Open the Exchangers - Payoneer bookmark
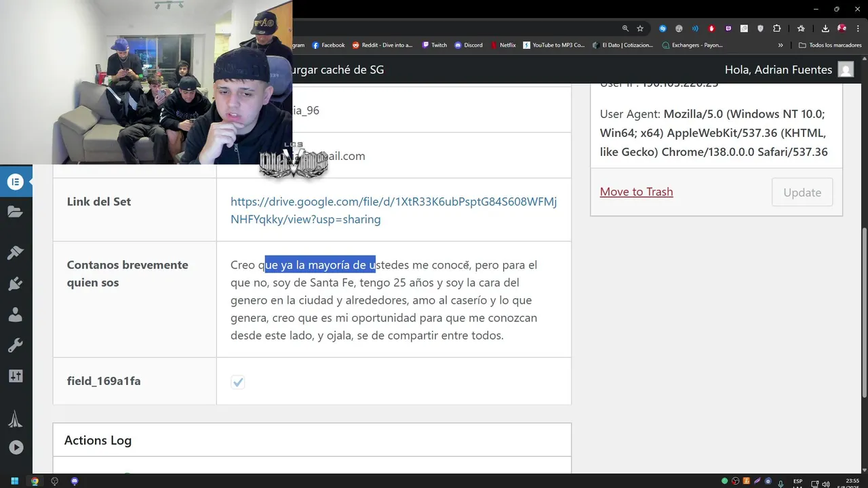The height and width of the screenshot is (488, 868). [692, 45]
